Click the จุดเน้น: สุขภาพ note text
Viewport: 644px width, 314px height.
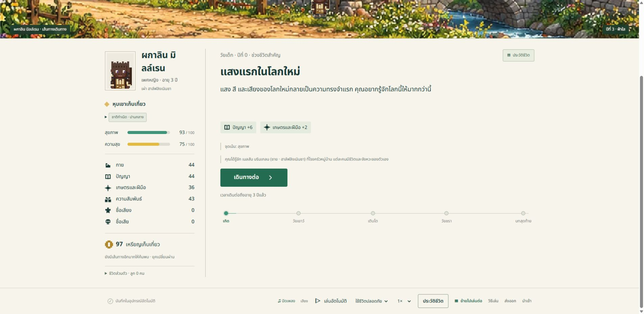click(237, 147)
